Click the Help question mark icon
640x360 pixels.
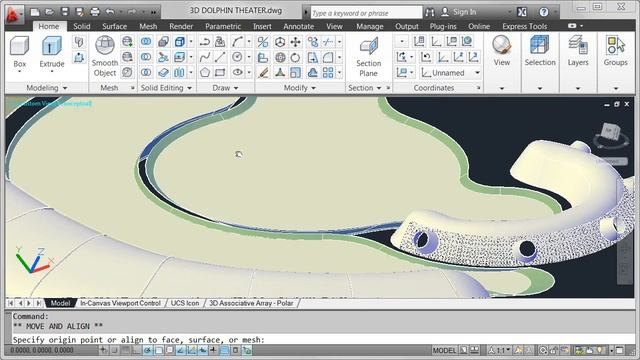pyautogui.click(x=544, y=12)
